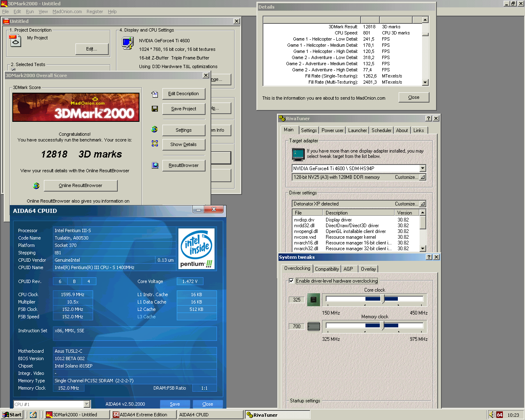Image resolution: width=525 pixels, height=420 pixels.
Task: Switch to RivaTuner Settings tab
Action: (x=309, y=130)
